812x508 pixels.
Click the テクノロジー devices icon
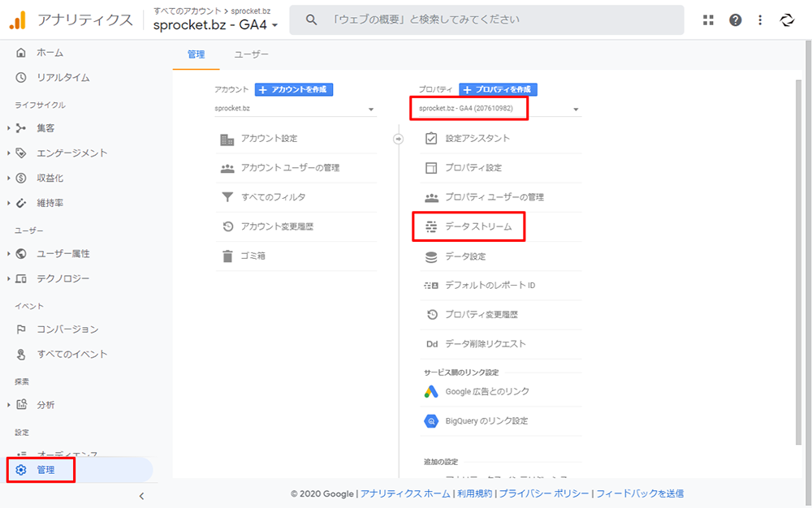pyautogui.click(x=21, y=279)
